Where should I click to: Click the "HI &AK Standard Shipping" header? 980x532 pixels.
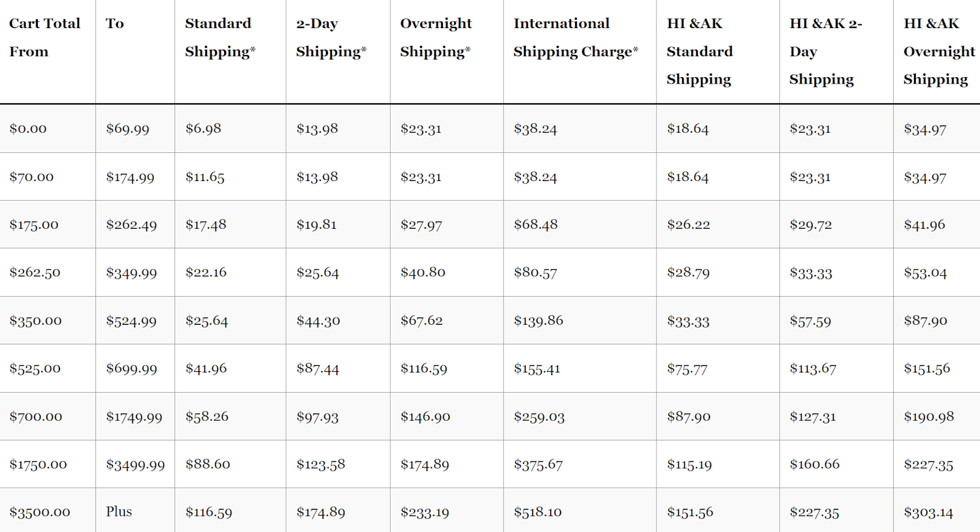pyautogui.click(x=699, y=51)
